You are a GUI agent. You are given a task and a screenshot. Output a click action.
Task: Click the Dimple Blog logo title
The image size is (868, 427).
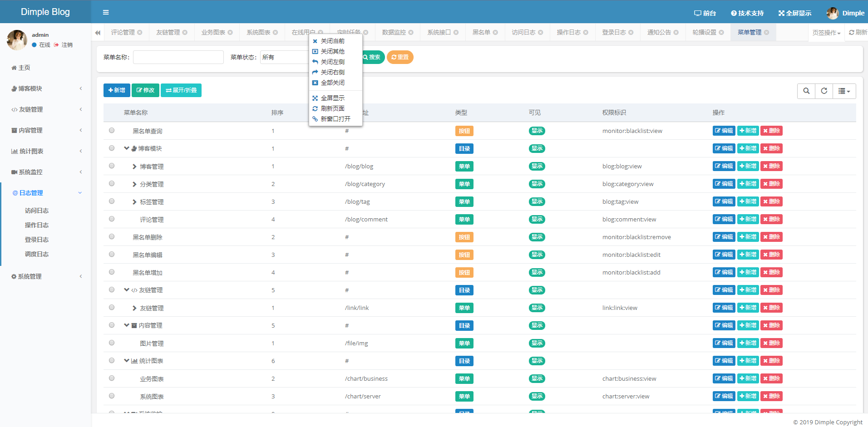tap(45, 12)
